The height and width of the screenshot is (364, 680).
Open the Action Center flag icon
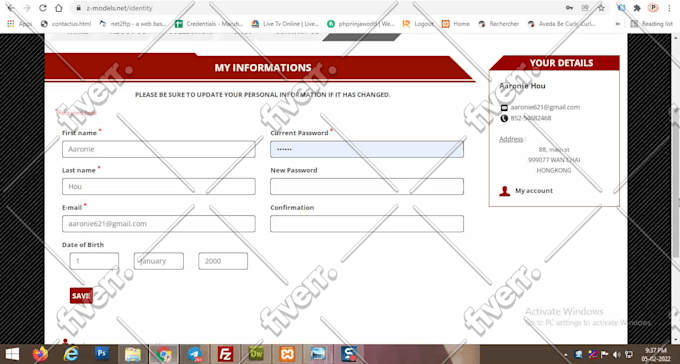tap(604, 354)
